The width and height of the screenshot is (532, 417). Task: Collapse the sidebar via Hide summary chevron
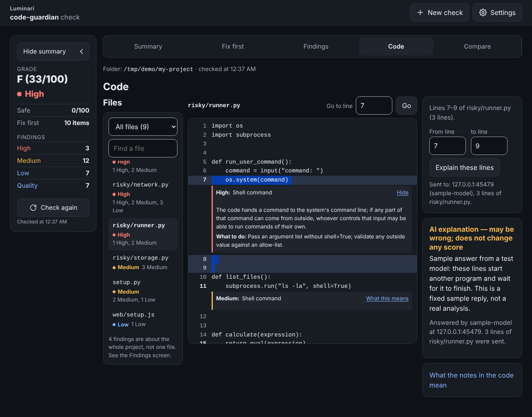point(53,52)
